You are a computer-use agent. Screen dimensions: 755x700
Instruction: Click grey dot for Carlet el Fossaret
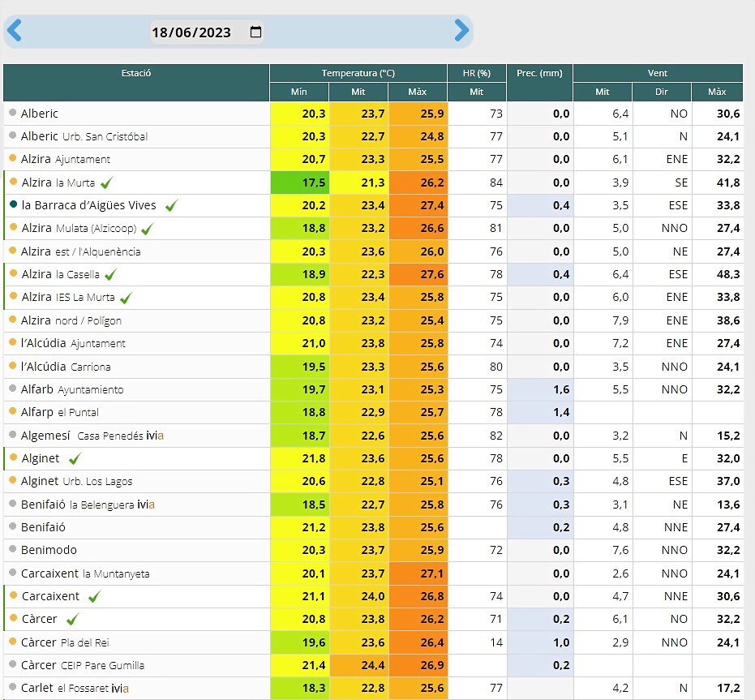click(x=13, y=687)
